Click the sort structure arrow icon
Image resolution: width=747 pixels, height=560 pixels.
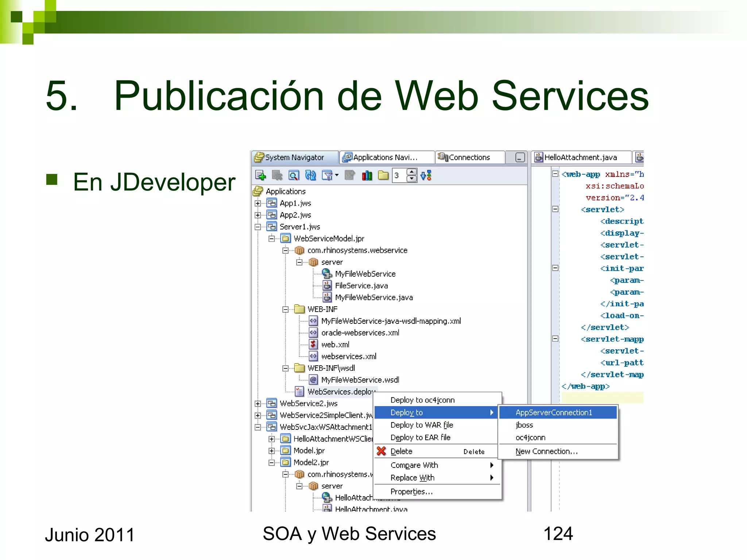pyautogui.click(x=426, y=175)
